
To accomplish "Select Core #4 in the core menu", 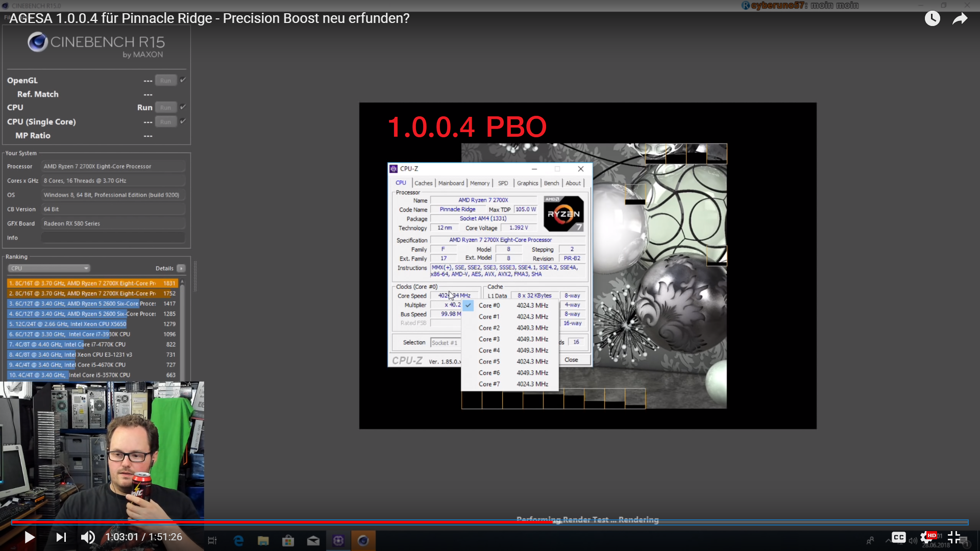I will 510,350.
